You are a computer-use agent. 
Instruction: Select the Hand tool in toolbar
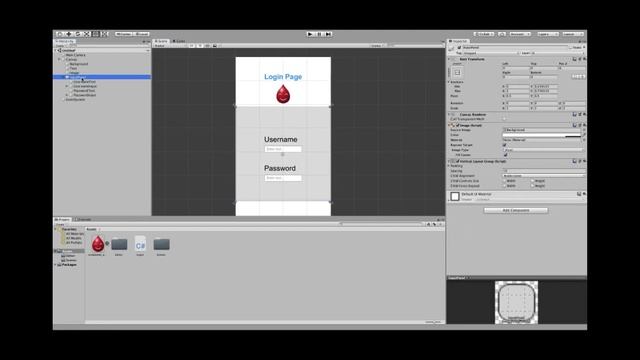pos(60,34)
